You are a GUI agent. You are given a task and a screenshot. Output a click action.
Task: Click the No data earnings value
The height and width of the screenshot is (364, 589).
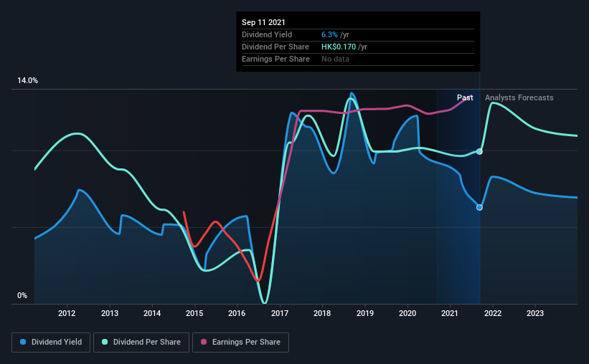click(x=335, y=59)
